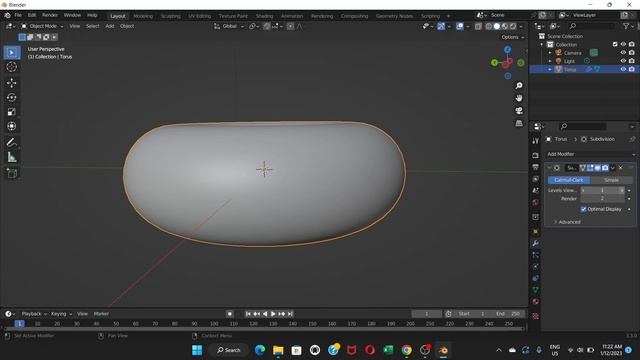The width and height of the screenshot is (640, 360).
Task: Toggle camera view icon in viewport
Action: pos(519,111)
